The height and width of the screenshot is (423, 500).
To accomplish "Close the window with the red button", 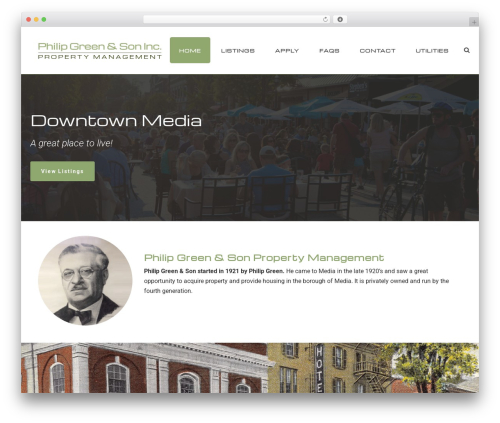I will coord(29,19).
